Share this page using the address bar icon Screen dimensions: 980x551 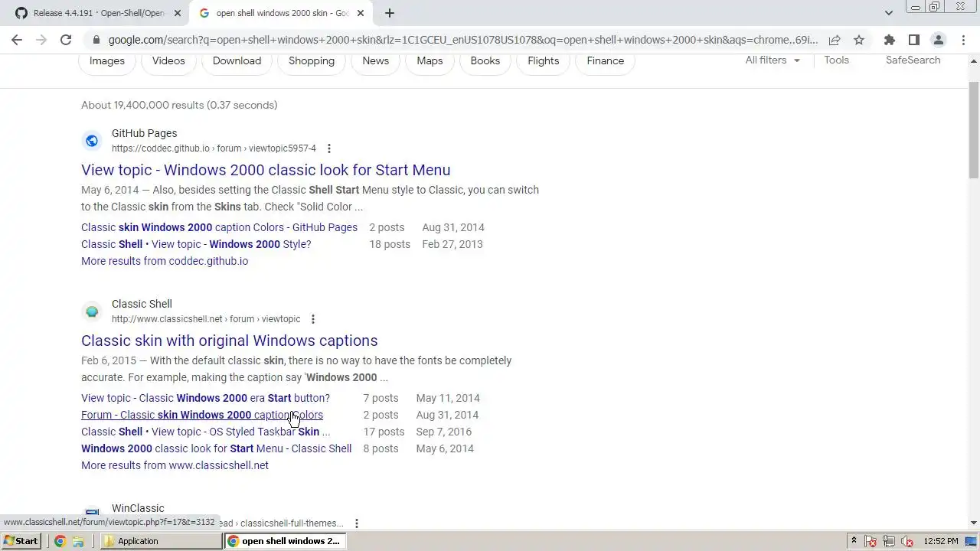[835, 40]
